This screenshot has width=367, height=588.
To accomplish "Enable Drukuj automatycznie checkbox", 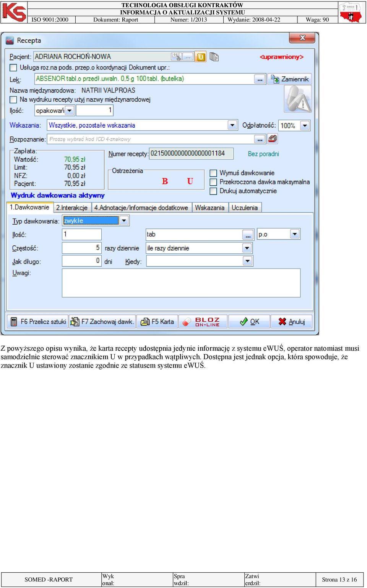I will pos(213,191).
